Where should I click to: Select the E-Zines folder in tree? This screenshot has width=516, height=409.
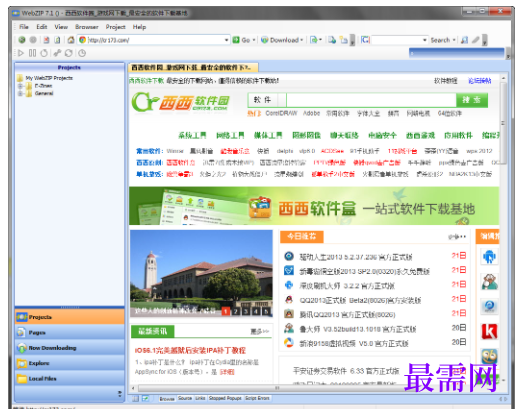coord(43,86)
